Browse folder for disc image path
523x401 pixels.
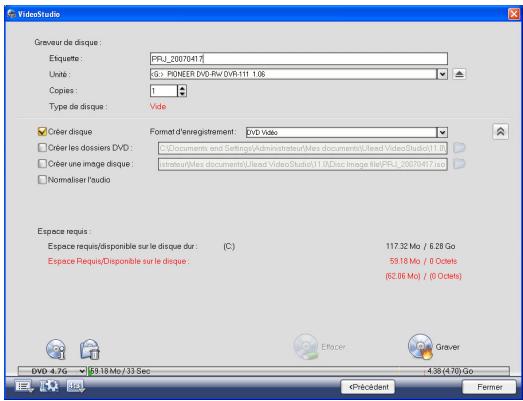point(459,164)
